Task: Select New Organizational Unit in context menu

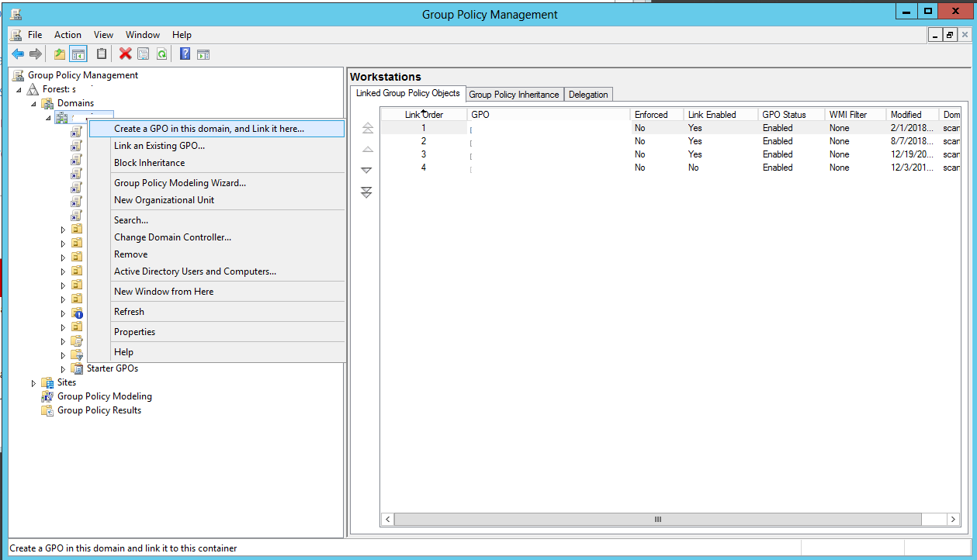Action: coord(217,200)
